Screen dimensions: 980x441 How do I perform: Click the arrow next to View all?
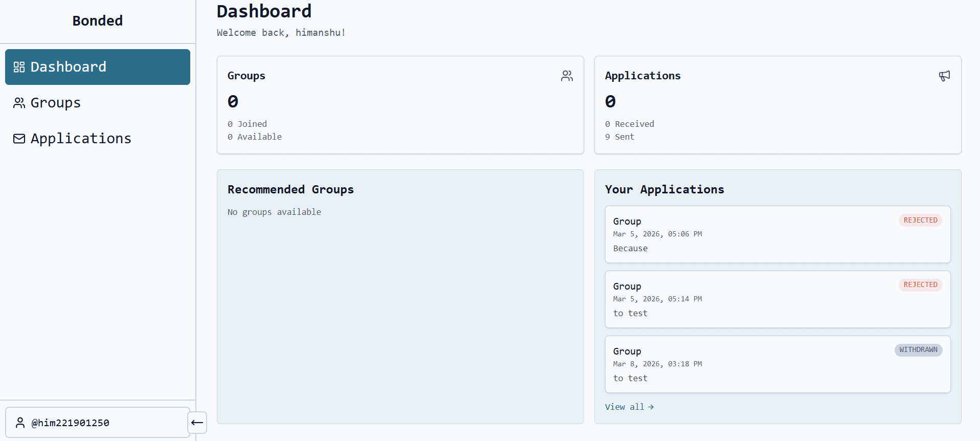click(651, 407)
